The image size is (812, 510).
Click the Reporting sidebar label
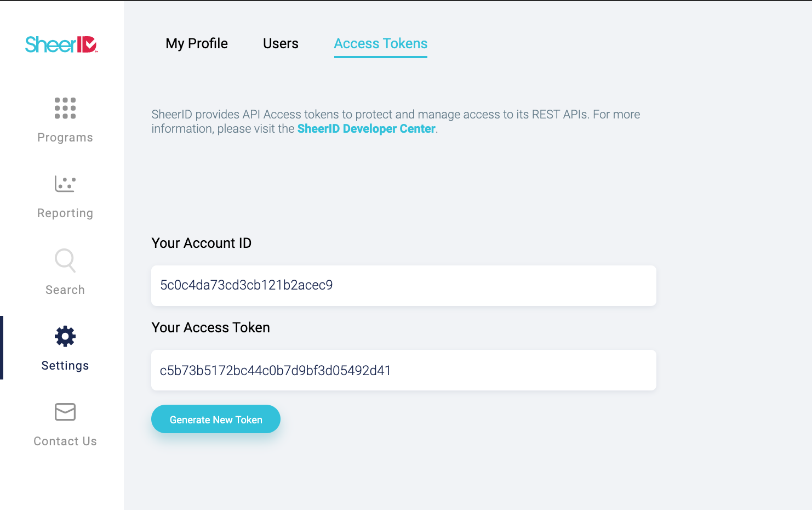[65, 213]
